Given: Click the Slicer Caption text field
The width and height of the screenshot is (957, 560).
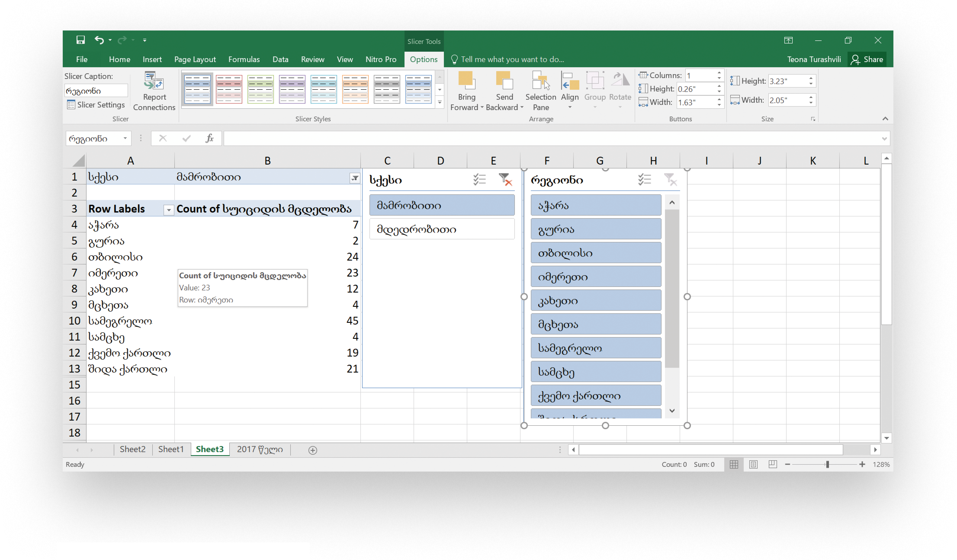Looking at the screenshot, I should pos(96,91).
